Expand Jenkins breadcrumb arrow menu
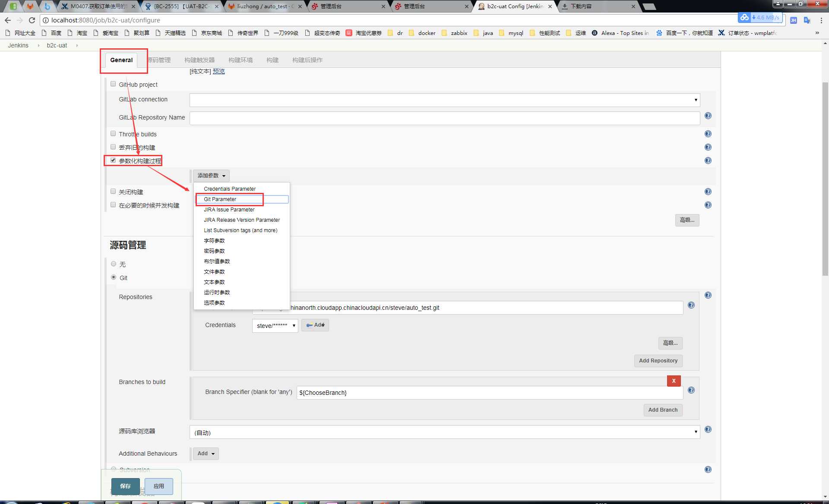 click(x=38, y=45)
